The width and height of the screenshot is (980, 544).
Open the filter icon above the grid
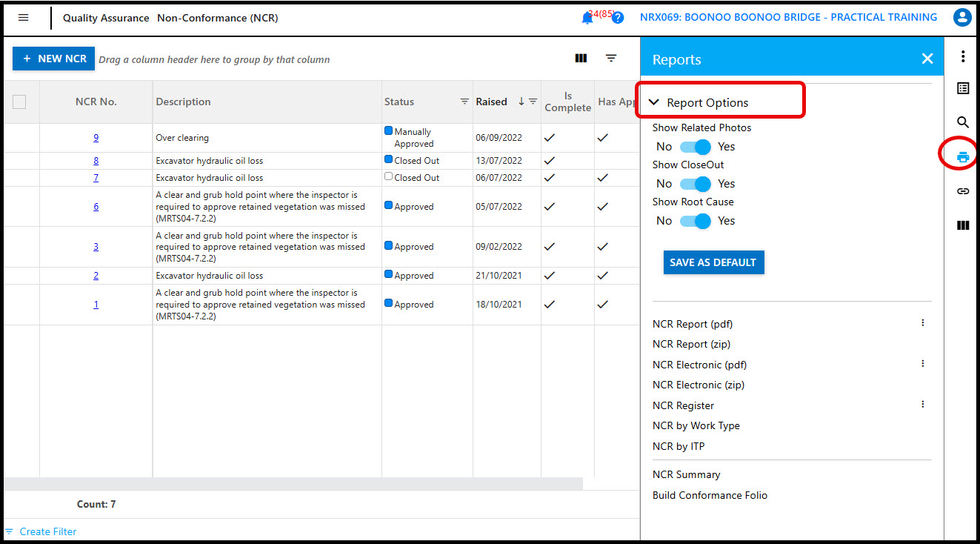coord(611,59)
